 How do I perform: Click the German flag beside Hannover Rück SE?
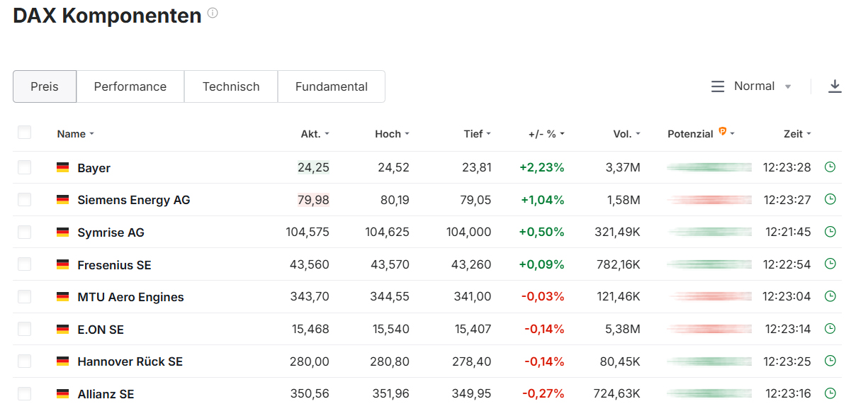pos(63,361)
